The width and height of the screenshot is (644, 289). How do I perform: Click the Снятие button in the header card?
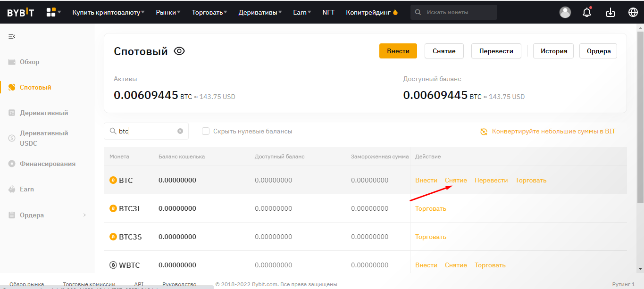coord(444,51)
